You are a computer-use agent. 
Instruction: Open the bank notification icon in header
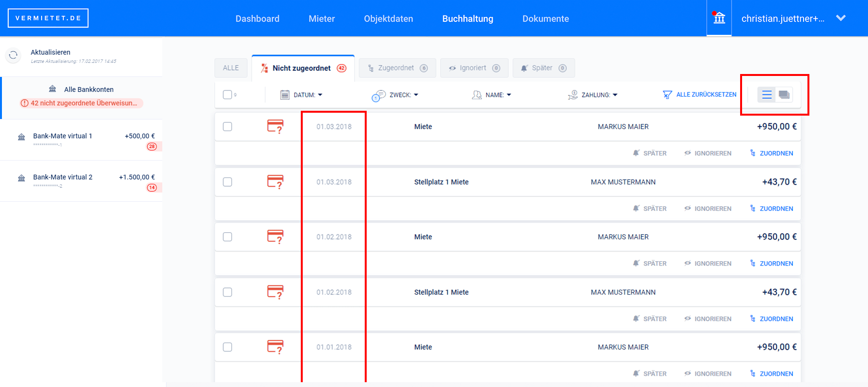(x=719, y=18)
